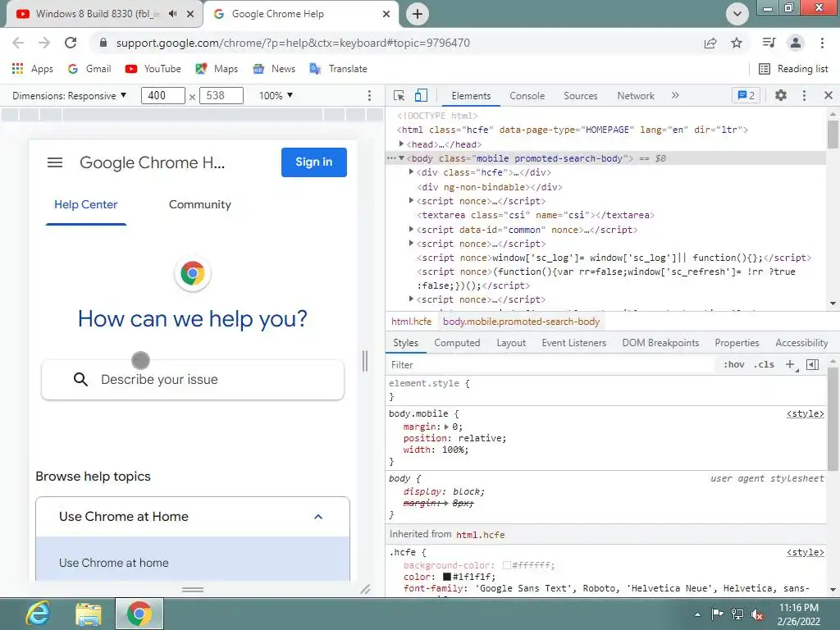Switch to the Console tab
840x630 pixels.
[527, 95]
